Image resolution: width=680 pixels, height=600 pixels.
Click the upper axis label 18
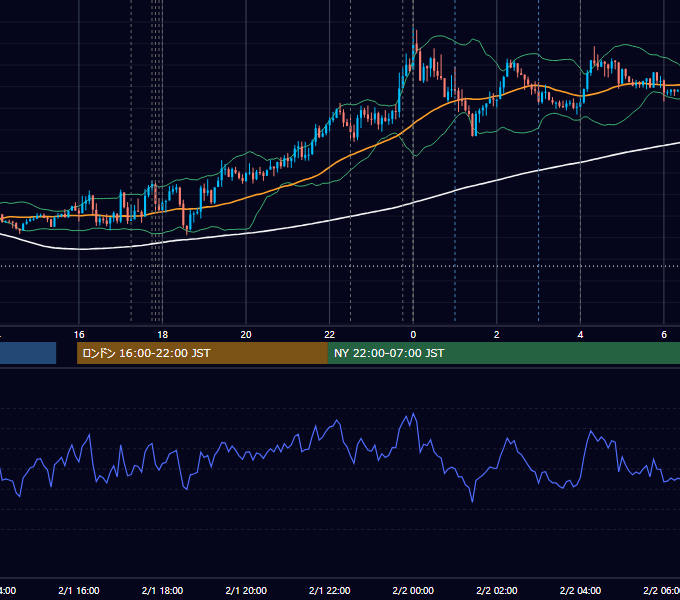[x=162, y=335]
